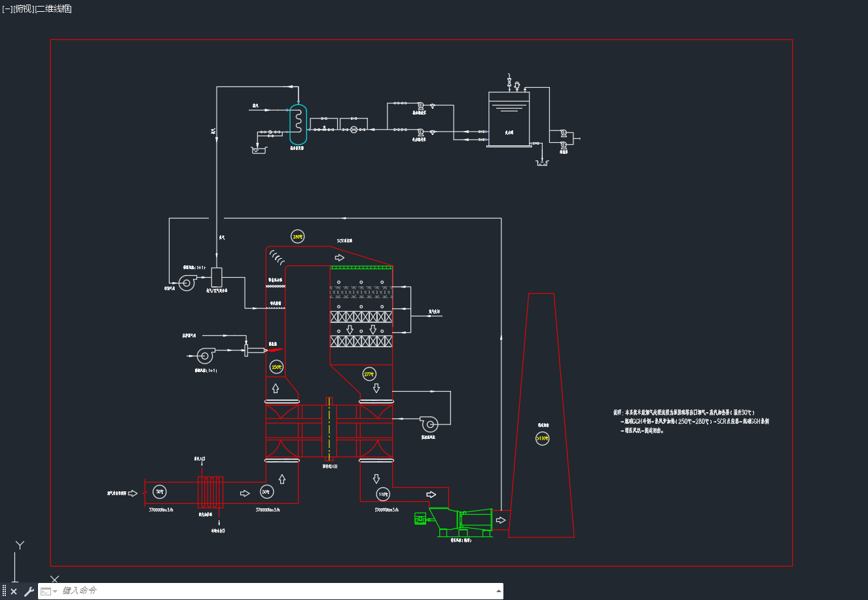868x600 pixels.
Task: Select the 370000Nm3/h label under 110℃ duct
Action: 386,510
